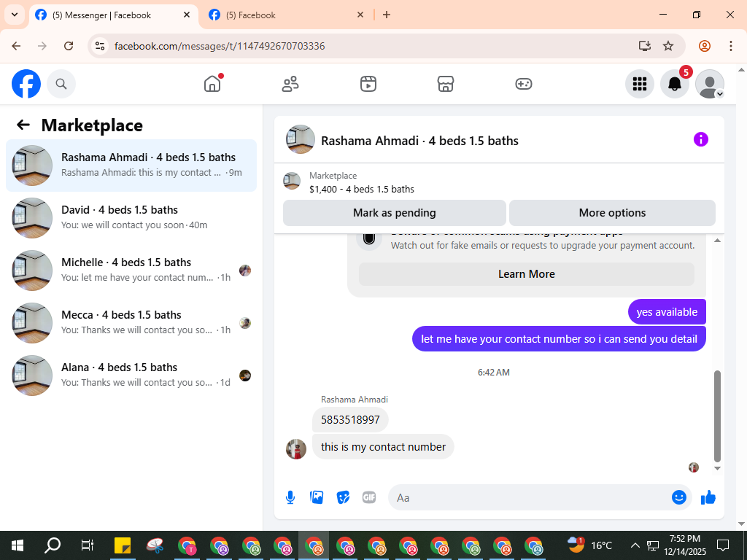
Task: Open the Alana conversation
Action: coord(131,376)
